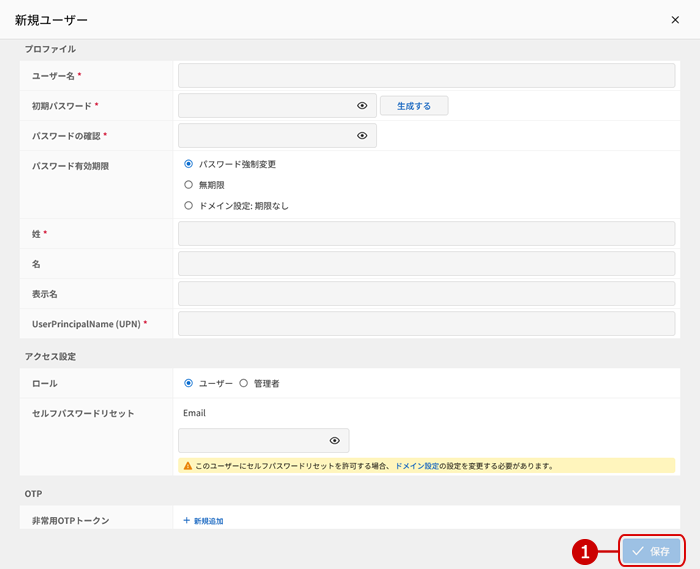Select パスワード強制変更 radio option

(x=188, y=164)
